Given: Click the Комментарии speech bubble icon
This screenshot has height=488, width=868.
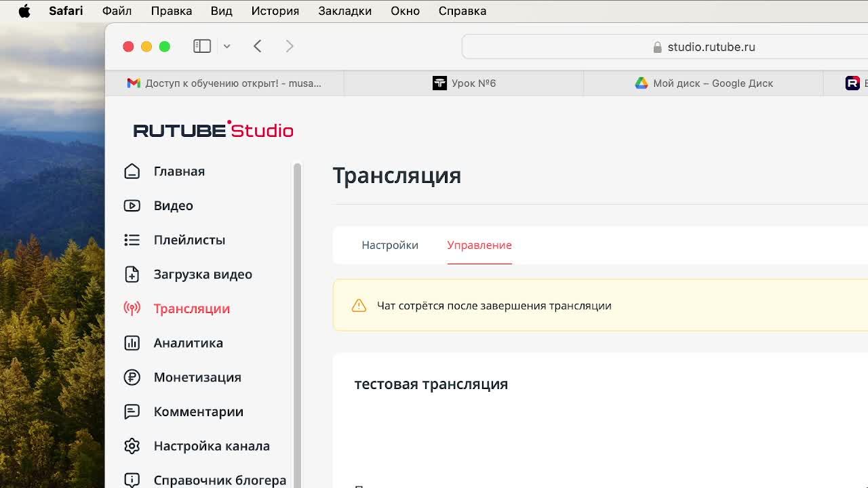Looking at the screenshot, I should pos(132,411).
